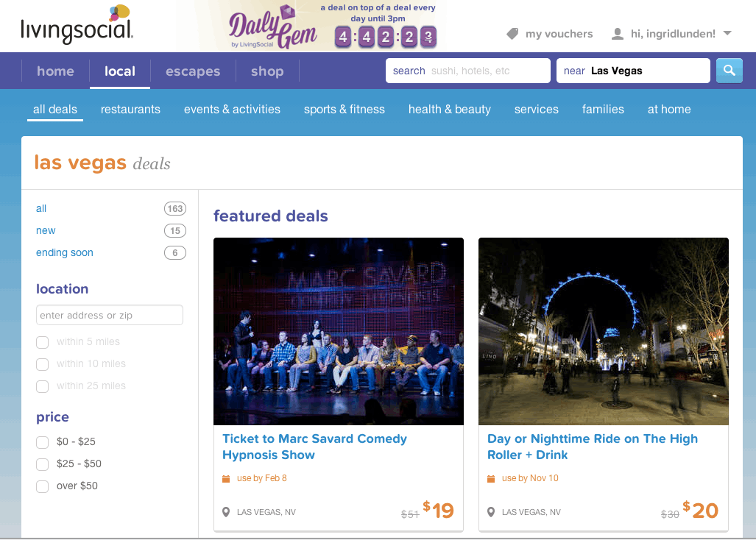This screenshot has width=756, height=540.
Task: Filter by ending soon deals
Action: pos(65,253)
